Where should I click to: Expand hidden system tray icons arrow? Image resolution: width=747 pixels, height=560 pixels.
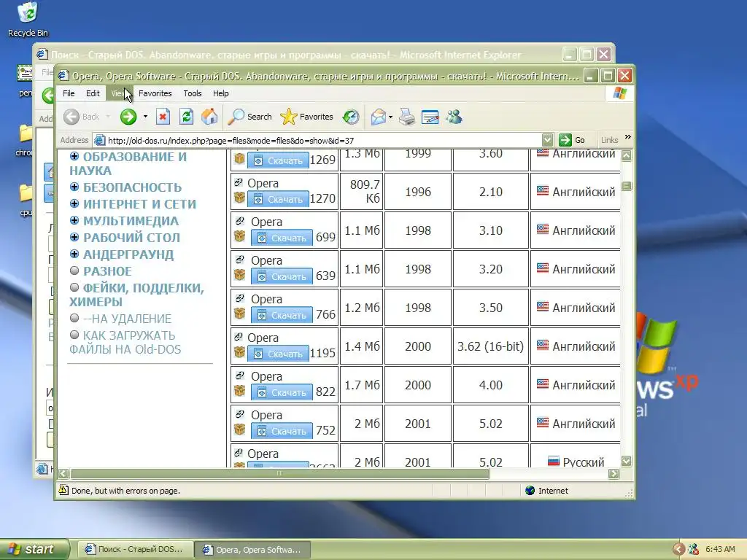pyautogui.click(x=679, y=550)
